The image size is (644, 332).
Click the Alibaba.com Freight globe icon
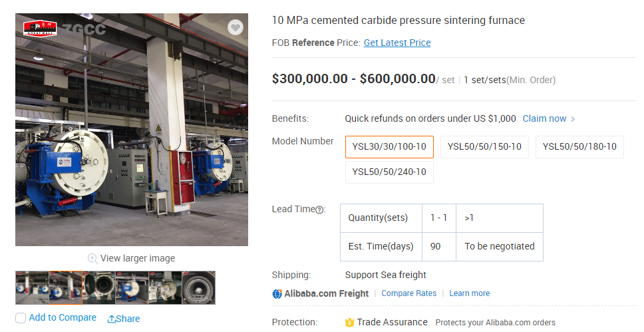[x=277, y=294]
